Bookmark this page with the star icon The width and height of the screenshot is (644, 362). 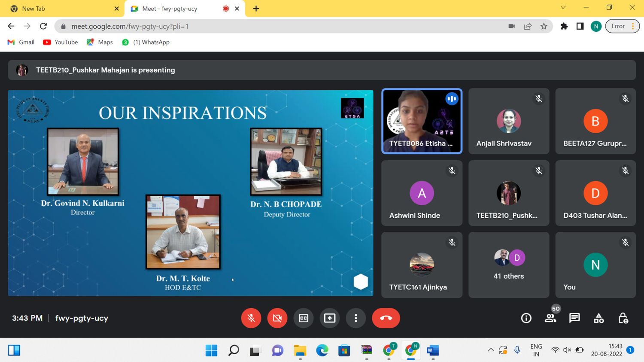[544, 26]
